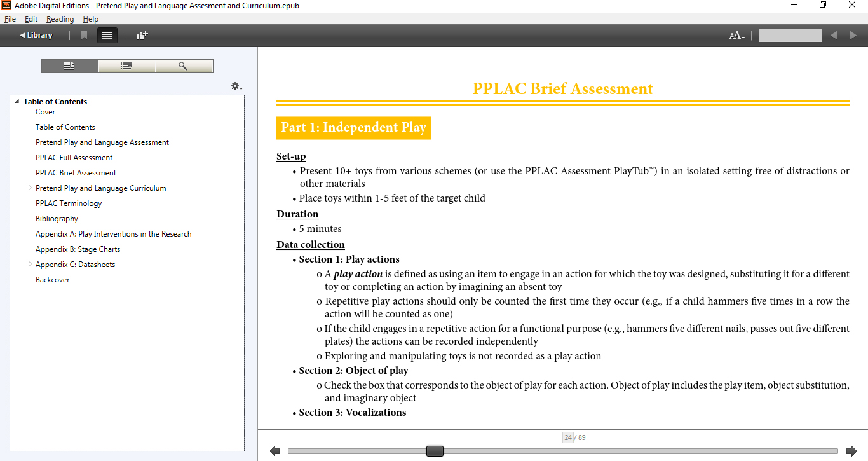Click the 'Data collection' heading
This screenshot has height=461, width=868.
pos(311,245)
